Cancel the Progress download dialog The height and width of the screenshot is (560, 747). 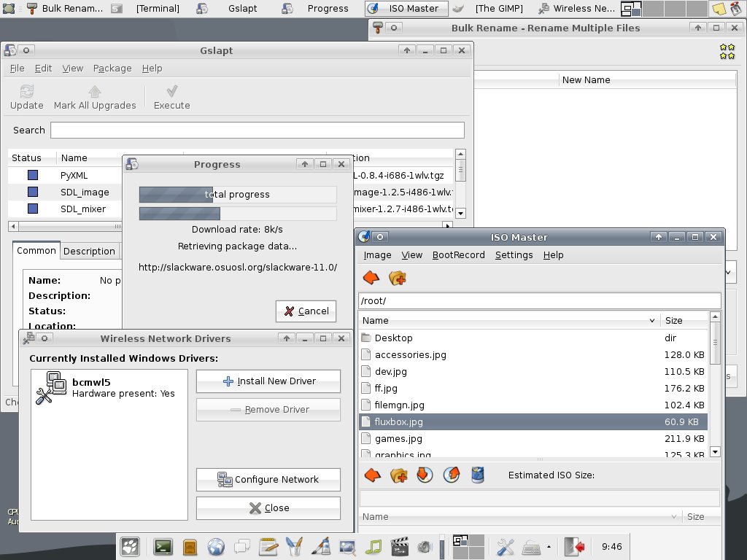pyautogui.click(x=306, y=311)
